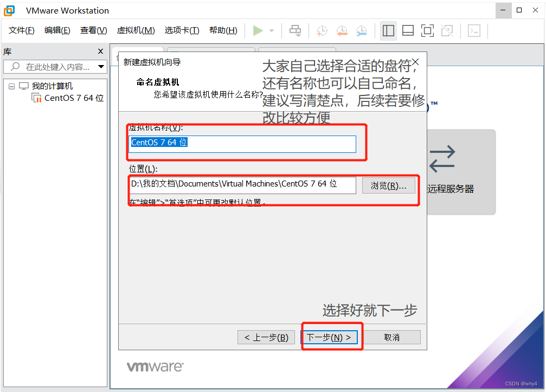Click the green Power On play icon

(x=258, y=31)
